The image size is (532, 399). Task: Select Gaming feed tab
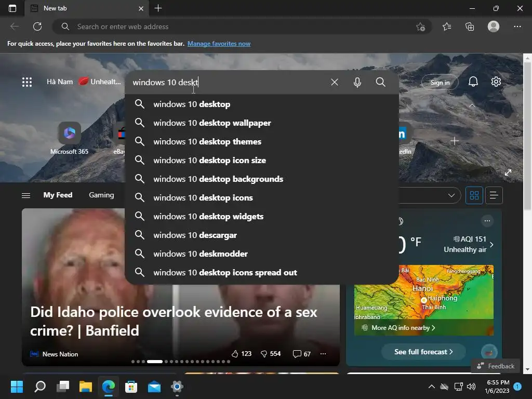click(101, 195)
